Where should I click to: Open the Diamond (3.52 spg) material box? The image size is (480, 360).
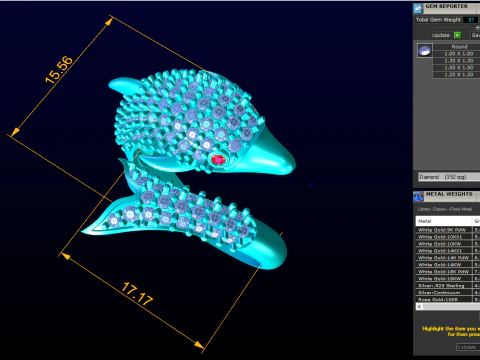click(449, 177)
